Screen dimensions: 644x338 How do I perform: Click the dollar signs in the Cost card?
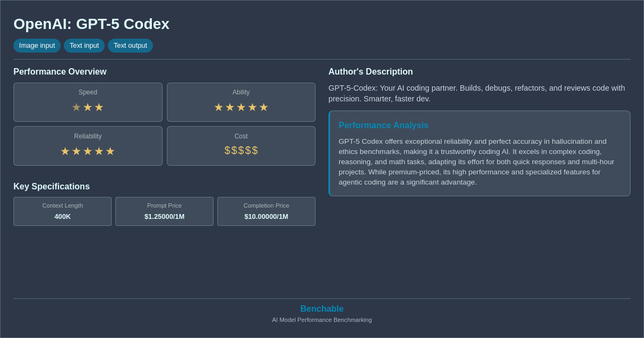[241, 151]
